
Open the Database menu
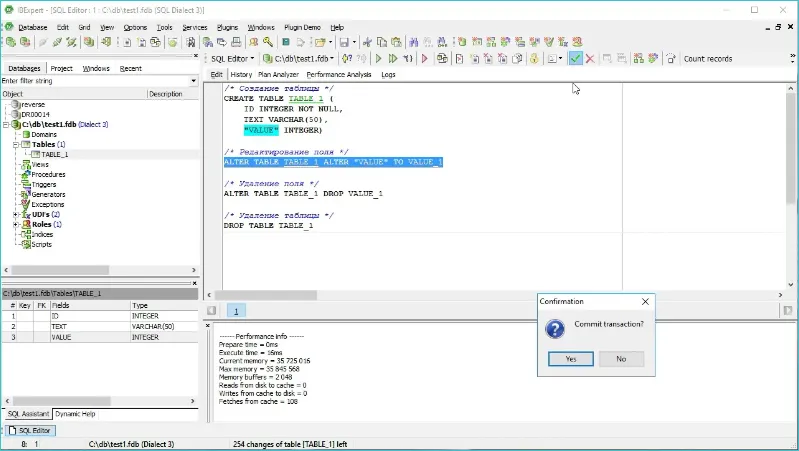(x=33, y=28)
